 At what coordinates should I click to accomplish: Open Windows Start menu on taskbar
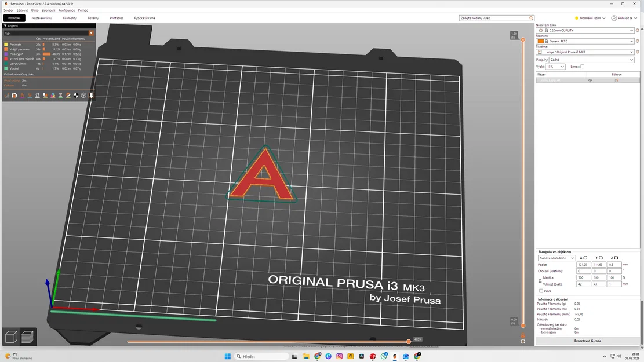click(x=228, y=356)
